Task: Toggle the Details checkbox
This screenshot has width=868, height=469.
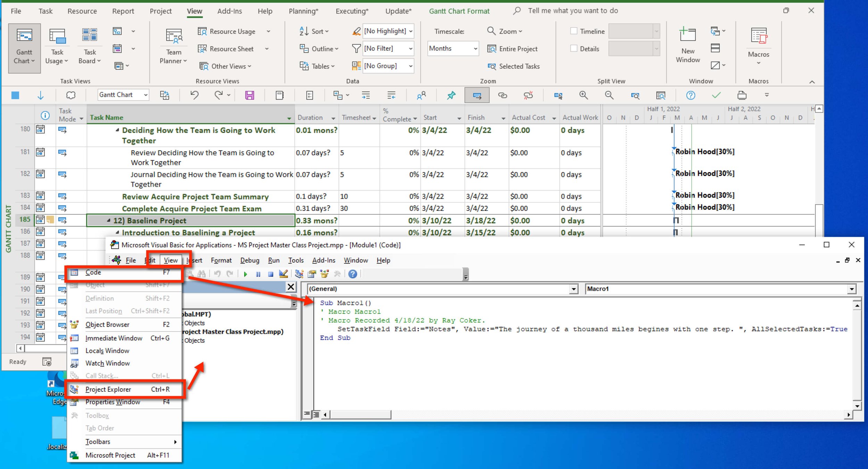Action: (574, 49)
